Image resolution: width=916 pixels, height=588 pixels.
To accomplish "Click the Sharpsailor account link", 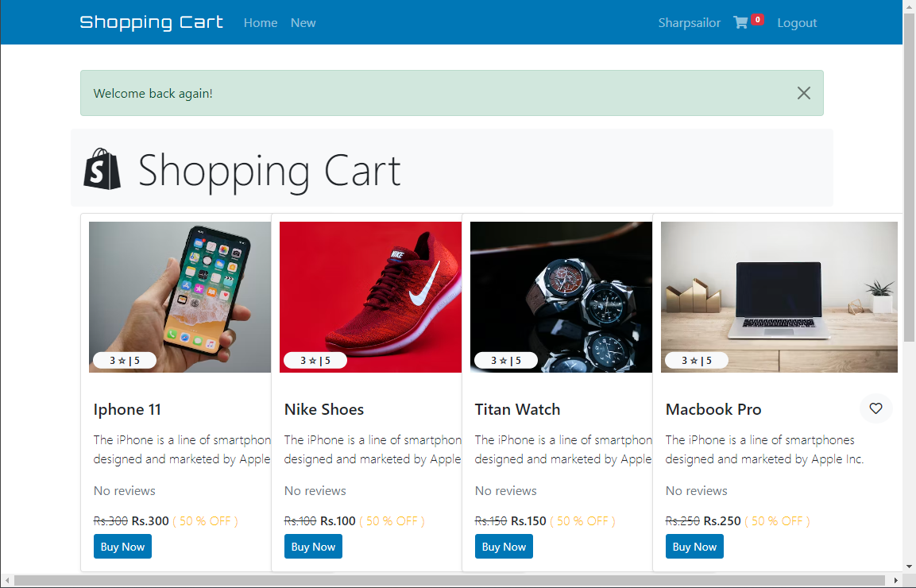I will pyautogui.click(x=689, y=22).
